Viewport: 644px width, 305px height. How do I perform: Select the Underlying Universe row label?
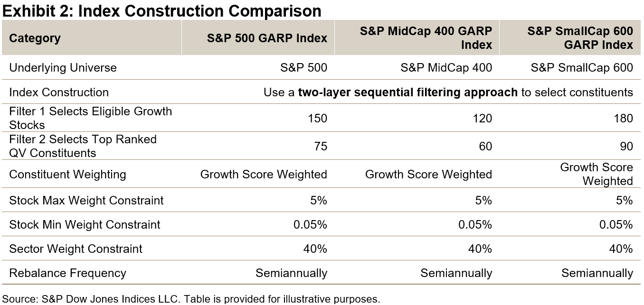(x=63, y=68)
